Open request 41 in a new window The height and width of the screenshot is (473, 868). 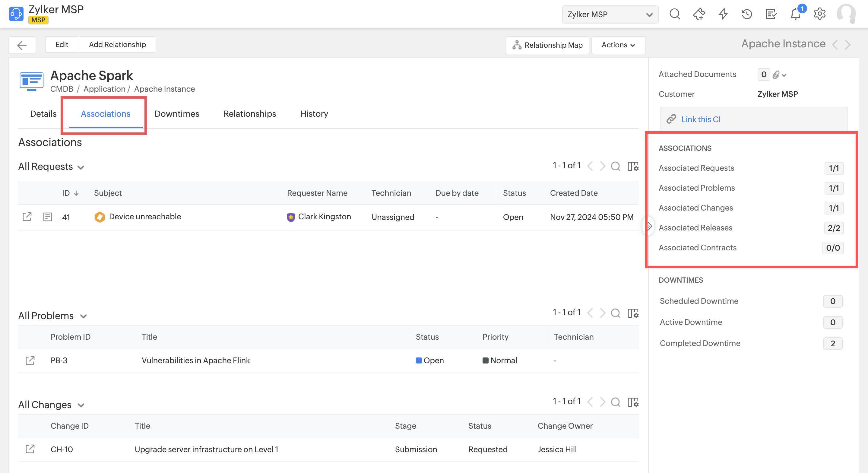[x=27, y=217]
